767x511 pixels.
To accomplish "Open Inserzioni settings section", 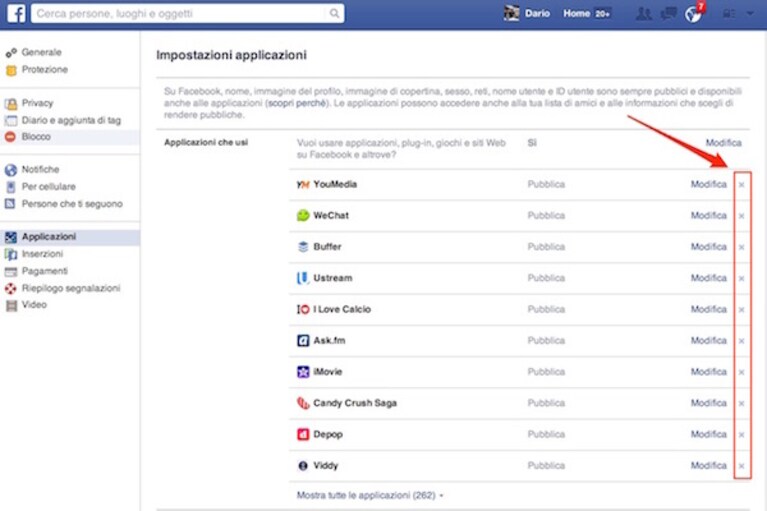I will click(x=42, y=253).
